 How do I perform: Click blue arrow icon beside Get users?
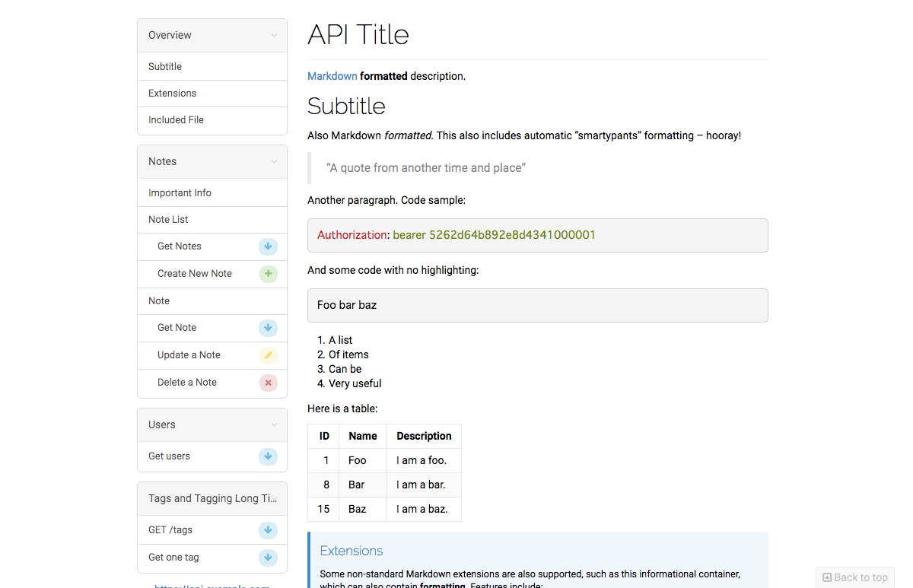coord(268,456)
